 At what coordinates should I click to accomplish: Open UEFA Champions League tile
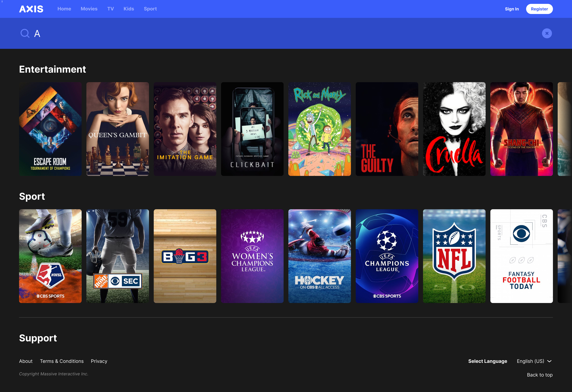point(387,256)
